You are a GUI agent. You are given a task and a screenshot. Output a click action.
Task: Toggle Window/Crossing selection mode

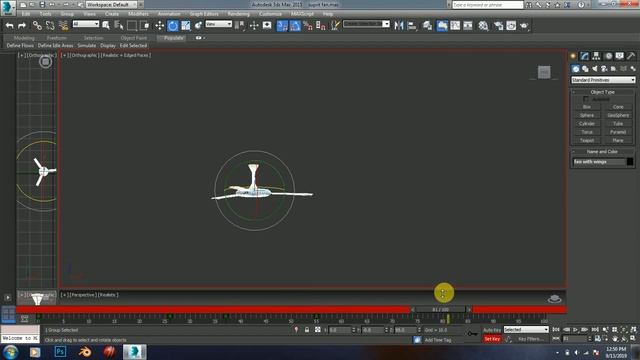144,26
